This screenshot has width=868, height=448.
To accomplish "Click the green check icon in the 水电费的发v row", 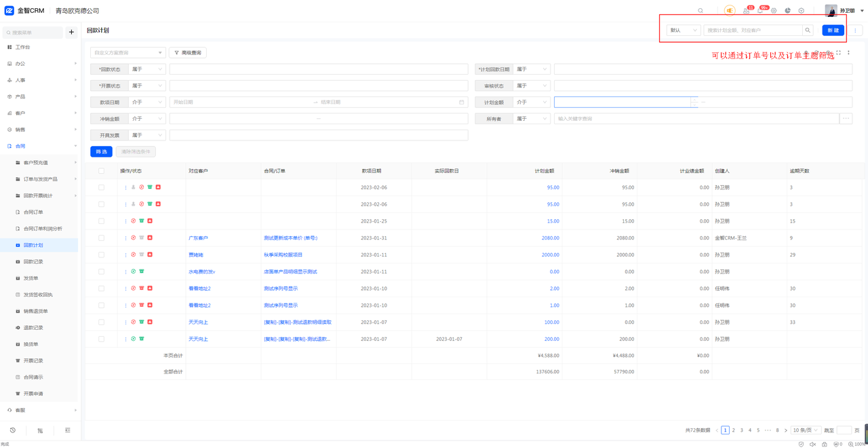I will (x=134, y=272).
